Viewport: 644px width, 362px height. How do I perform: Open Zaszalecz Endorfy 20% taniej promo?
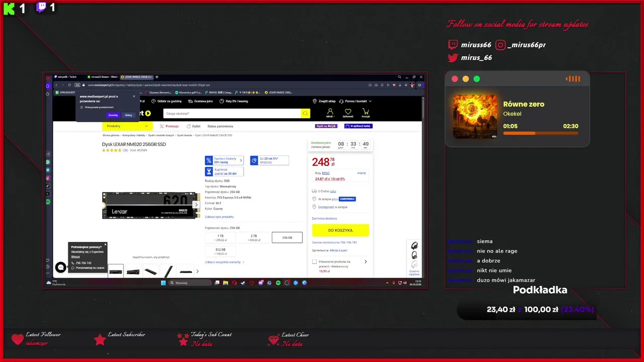(x=224, y=160)
